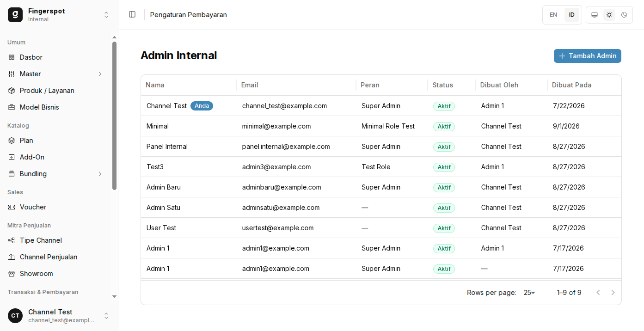
Task: Click the Produk / Layanan box icon
Action: (12, 91)
